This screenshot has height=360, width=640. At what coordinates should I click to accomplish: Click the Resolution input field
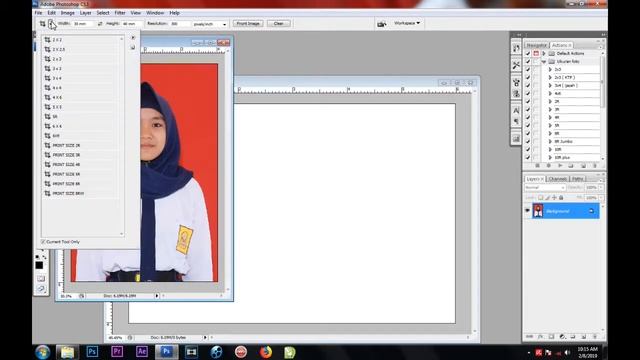[x=180, y=24]
